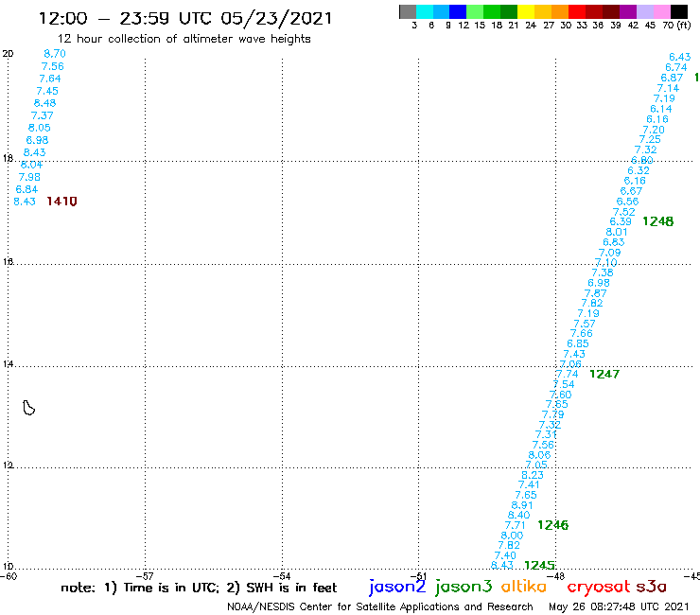Click the black swatch at the scale's end
The height and width of the screenshot is (615, 700).
pyautogui.click(x=678, y=11)
